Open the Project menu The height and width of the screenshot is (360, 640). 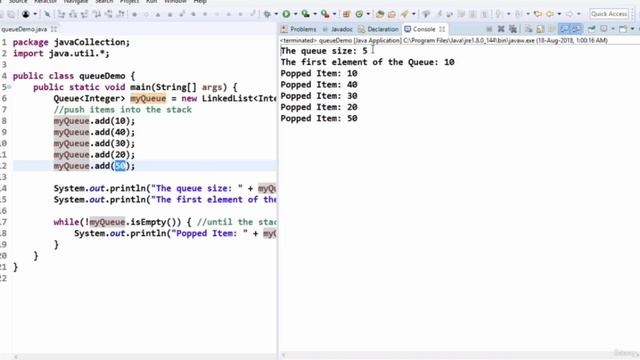pos(129,2)
